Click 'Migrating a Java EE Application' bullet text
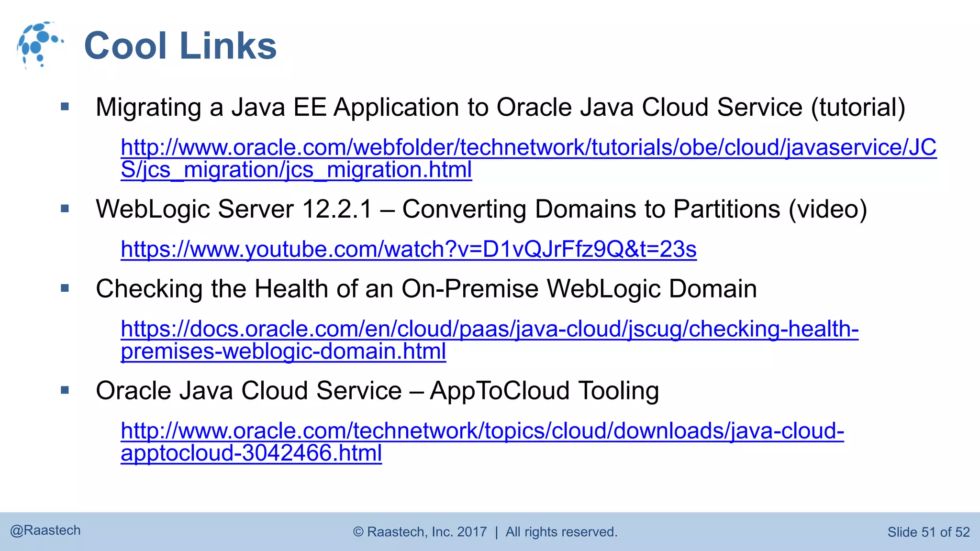The height and width of the screenshot is (551, 980). (501, 107)
